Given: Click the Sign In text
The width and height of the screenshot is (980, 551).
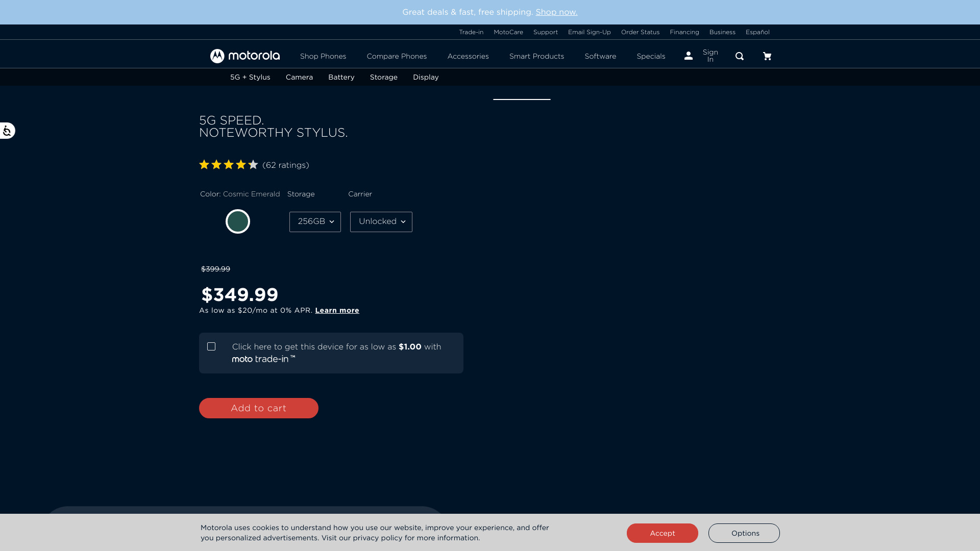Looking at the screenshot, I should (x=710, y=56).
